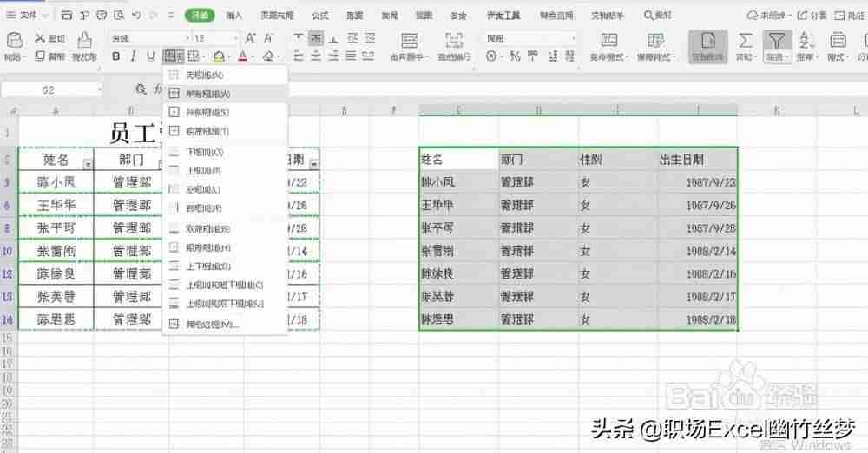Image resolution: width=868 pixels, height=453 pixels.
Task: Click 出生日期 header in right table
Action: click(698, 160)
